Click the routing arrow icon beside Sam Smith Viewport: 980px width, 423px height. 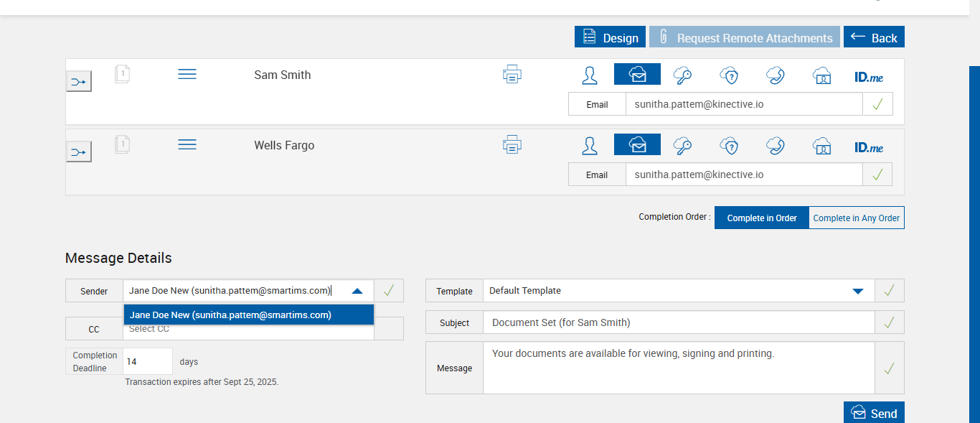(79, 82)
